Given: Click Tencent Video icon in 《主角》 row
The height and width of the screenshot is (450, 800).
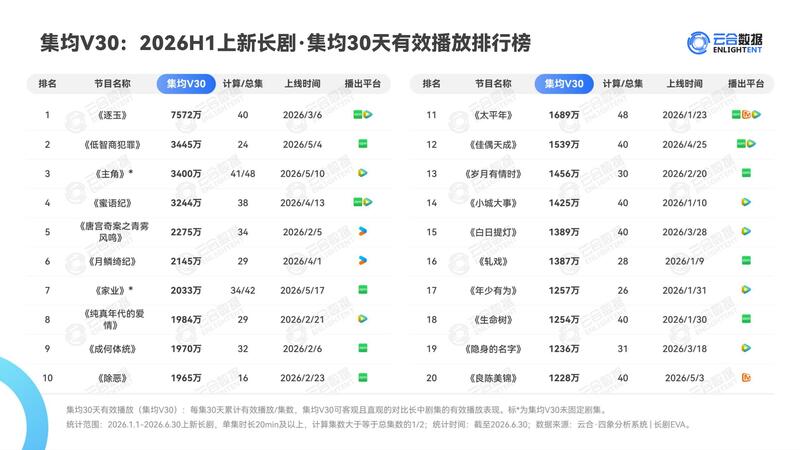Looking at the screenshot, I should coord(363,173).
